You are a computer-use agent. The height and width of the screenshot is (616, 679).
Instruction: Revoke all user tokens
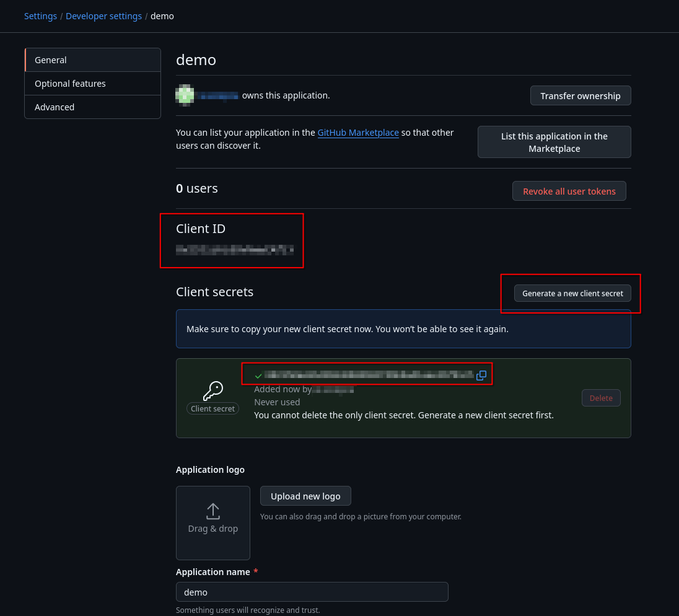tap(569, 191)
